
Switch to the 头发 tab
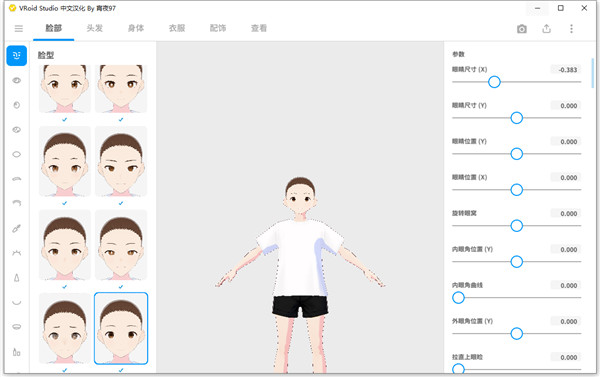95,28
